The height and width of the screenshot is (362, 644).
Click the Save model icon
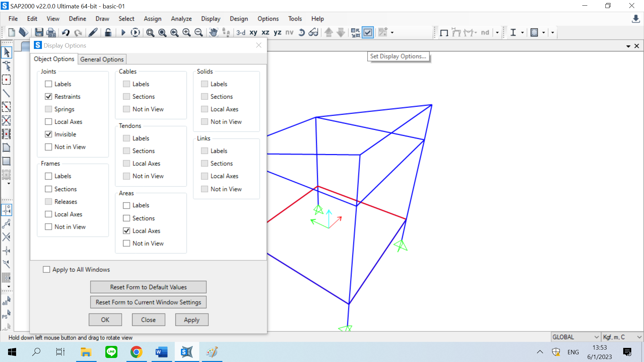[x=39, y=33]
